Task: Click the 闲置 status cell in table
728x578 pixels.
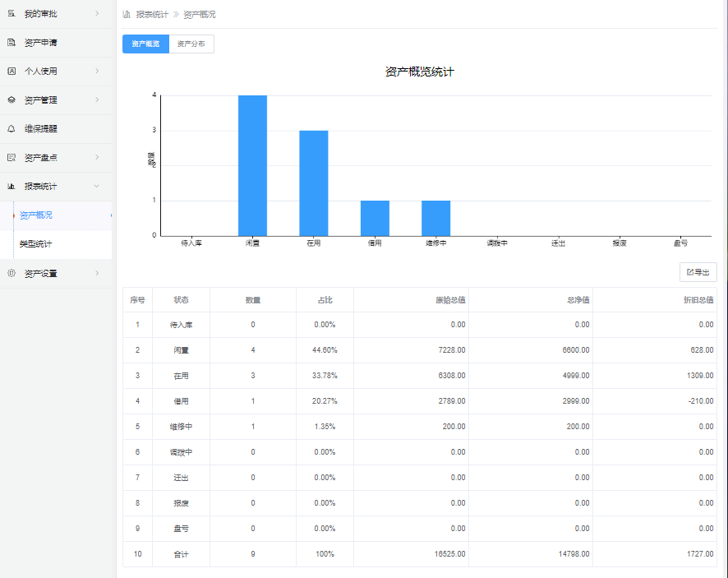Action: pyautogui.click(x=181, y=350)
